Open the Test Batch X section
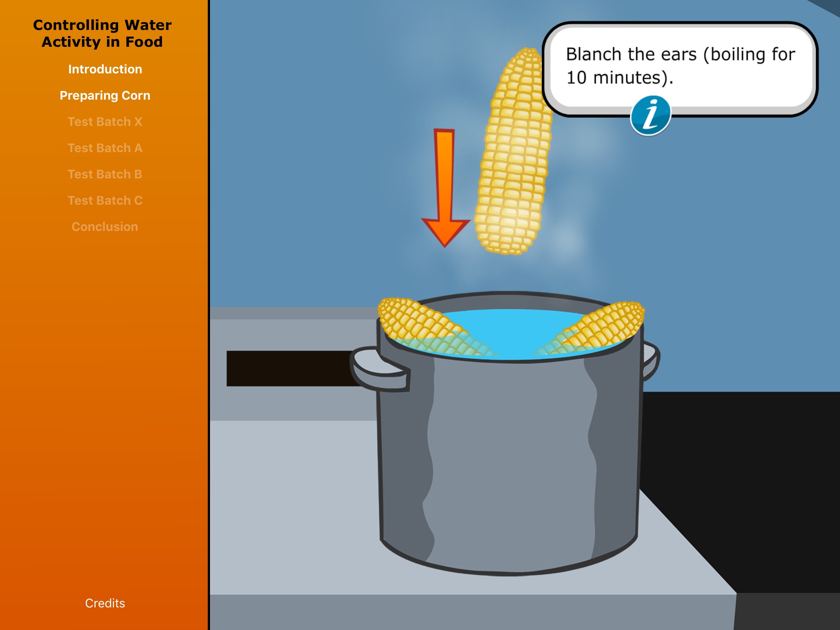 (x=105, y=121)
